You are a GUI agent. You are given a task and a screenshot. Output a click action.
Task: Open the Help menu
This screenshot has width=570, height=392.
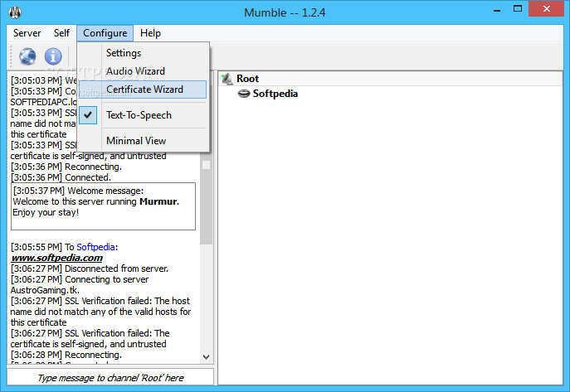click(x=150, y=33)
